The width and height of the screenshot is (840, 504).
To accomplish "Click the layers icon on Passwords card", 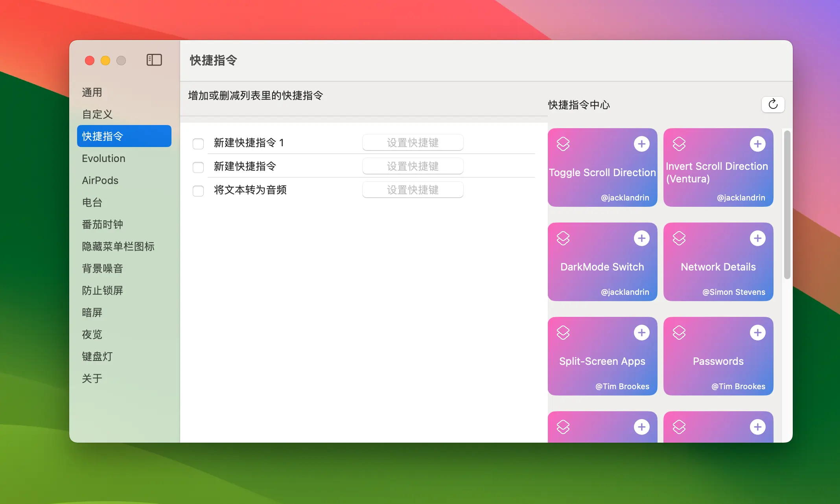I will (x=679, y=333).
